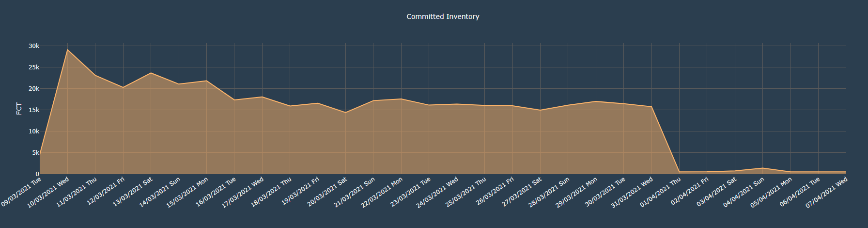The image size is (868, 228).
Task: Click the FCT y-axis label
Action: 19,108
